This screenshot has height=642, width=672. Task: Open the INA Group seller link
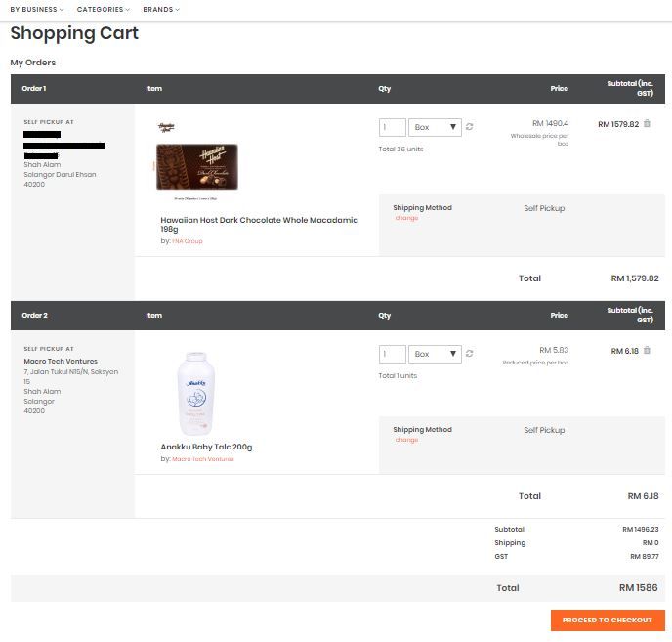pyautogui.click(x=188, y=240)
